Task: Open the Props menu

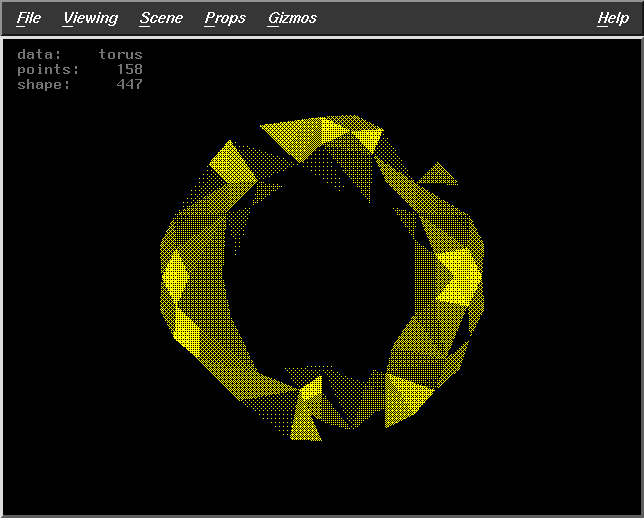Action: tap(225, 19)
